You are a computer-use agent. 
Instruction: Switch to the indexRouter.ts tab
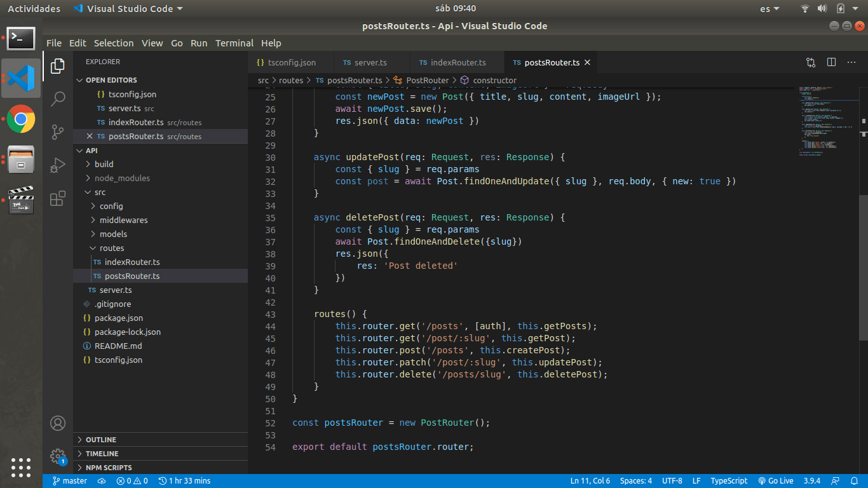(x=458, y=62)
